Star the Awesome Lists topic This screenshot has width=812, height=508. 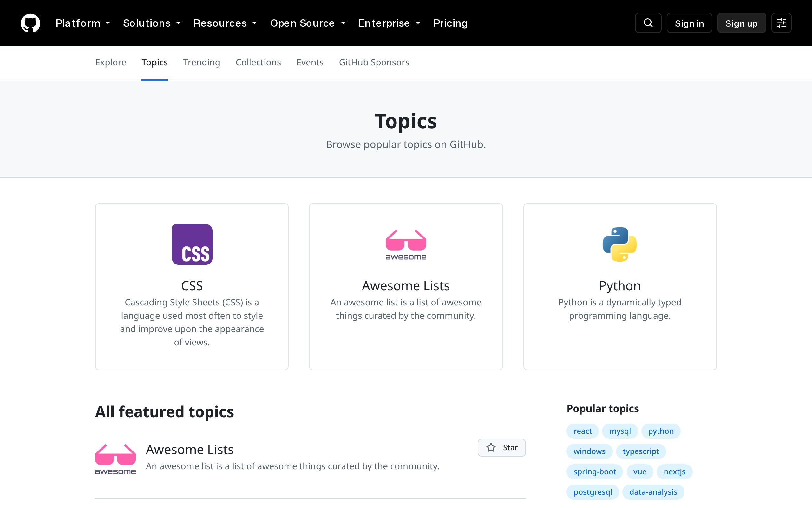(501, 448)
